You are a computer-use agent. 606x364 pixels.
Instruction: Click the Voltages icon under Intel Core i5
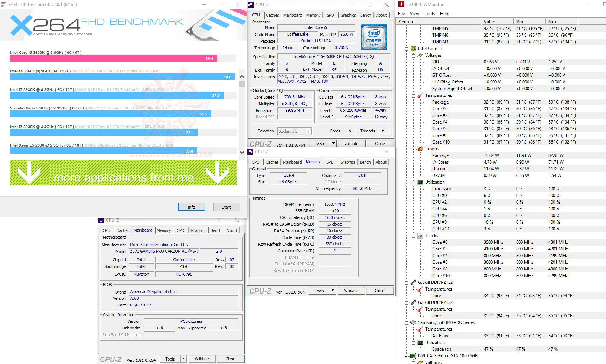pyautogui.click(x=420, y=55)
